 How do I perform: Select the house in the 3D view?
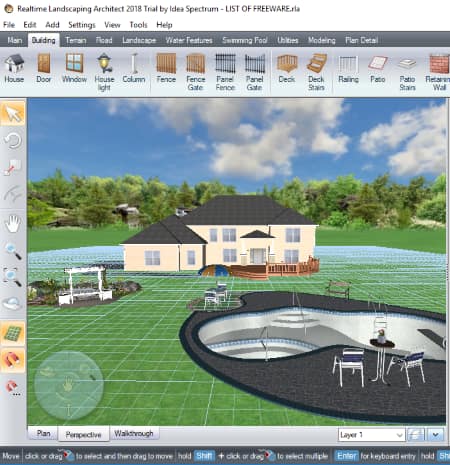click(x=220, y=237)
